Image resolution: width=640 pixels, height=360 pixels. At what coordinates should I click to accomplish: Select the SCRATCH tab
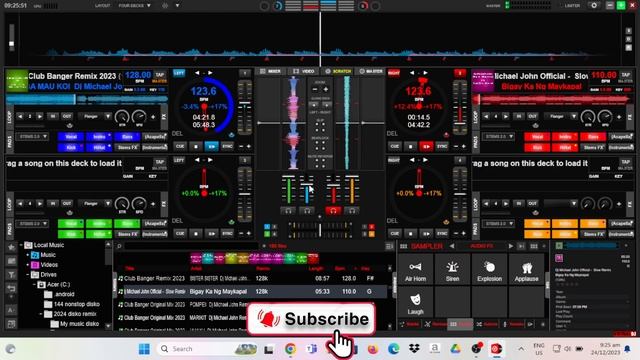click(338, 71)
